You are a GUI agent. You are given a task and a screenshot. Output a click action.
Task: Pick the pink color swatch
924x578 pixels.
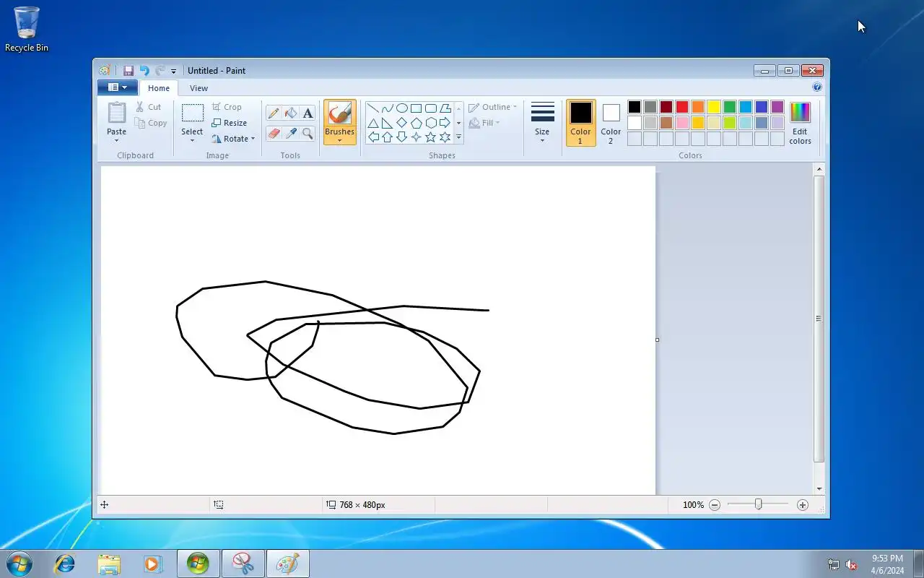click(x=682, y=123)
